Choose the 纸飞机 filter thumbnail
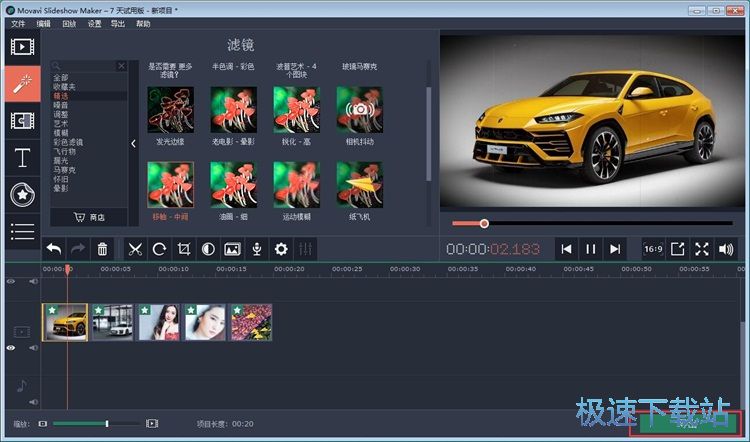Screen dimensions: 750x442 [360, 185]
